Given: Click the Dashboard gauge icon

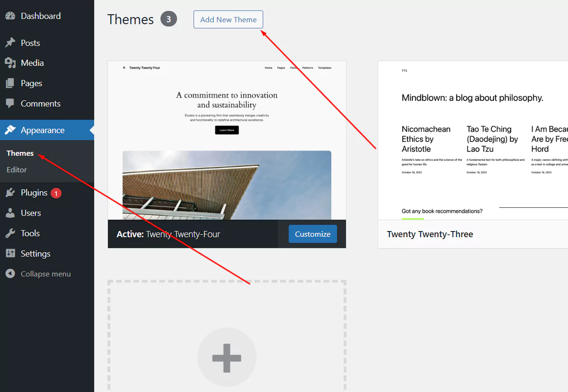Looking at the screenshot, I should (x=10, y=16).
